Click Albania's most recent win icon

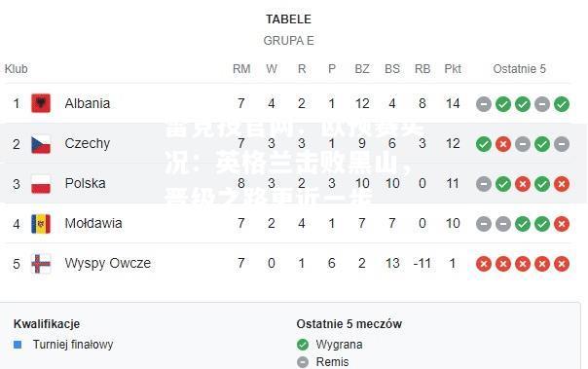pos(562,104)
